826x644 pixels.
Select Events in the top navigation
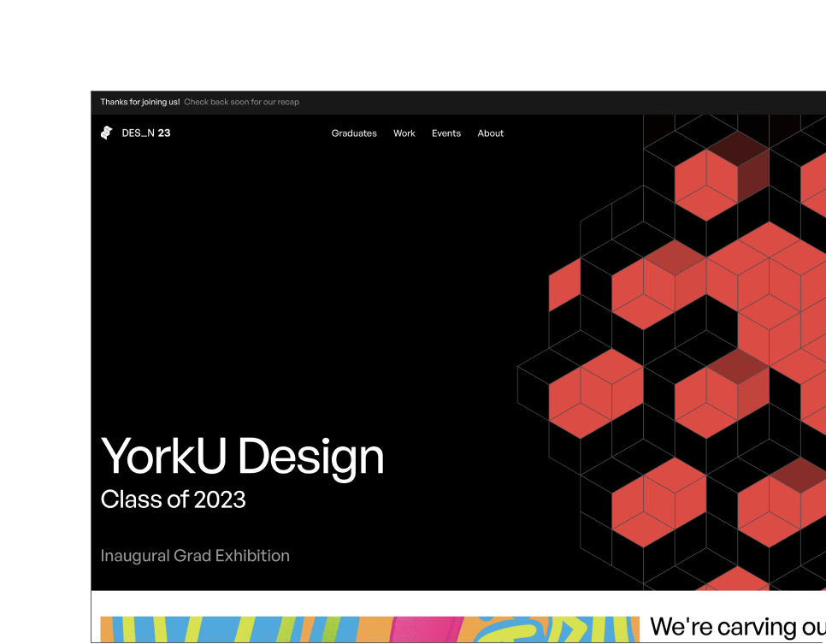coord(446,133)
